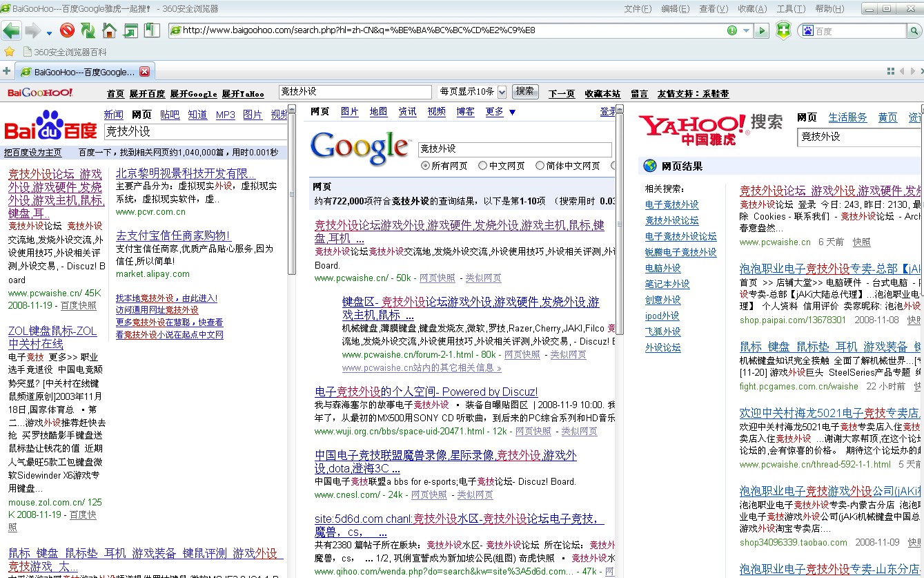Select Baidu MP3 tab

pos(226,115)
